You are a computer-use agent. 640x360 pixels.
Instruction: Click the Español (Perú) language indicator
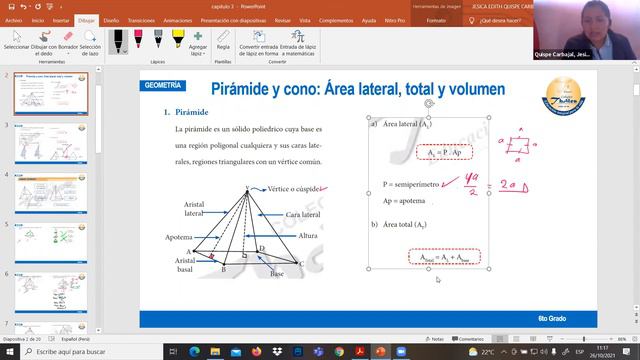coord(76,339)
